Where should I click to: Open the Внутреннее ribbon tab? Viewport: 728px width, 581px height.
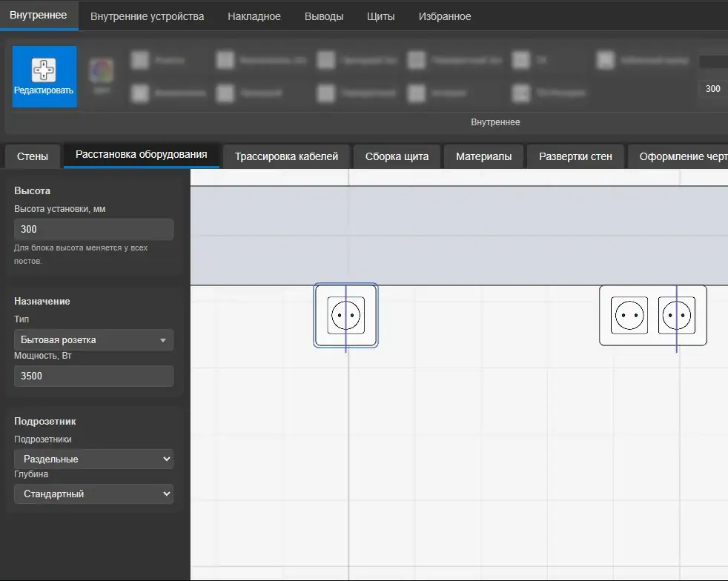pos(39,16)
